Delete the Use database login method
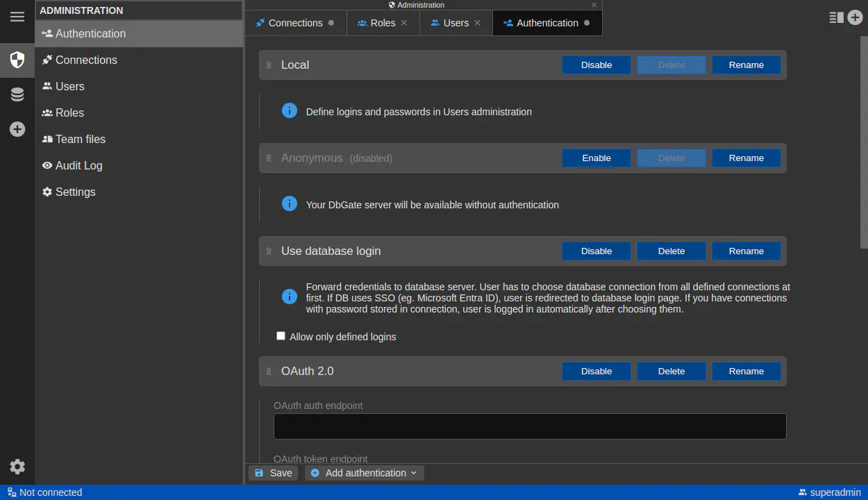The image size is (868, 500). [x=671, y=251]
